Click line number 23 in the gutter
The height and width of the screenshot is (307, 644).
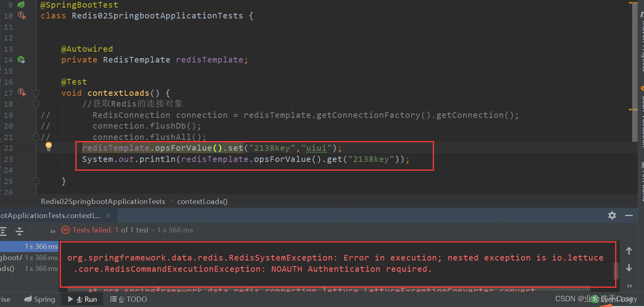[8, 159]
